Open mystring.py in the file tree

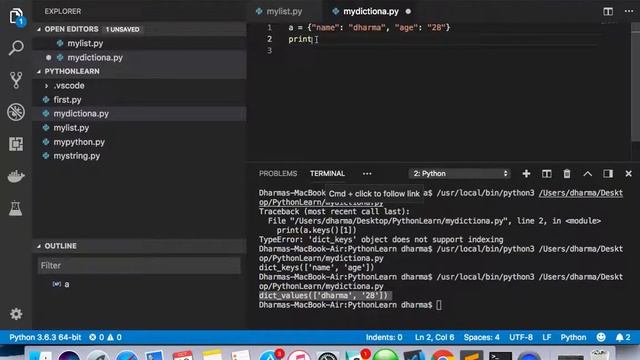[x=139, y=156]
